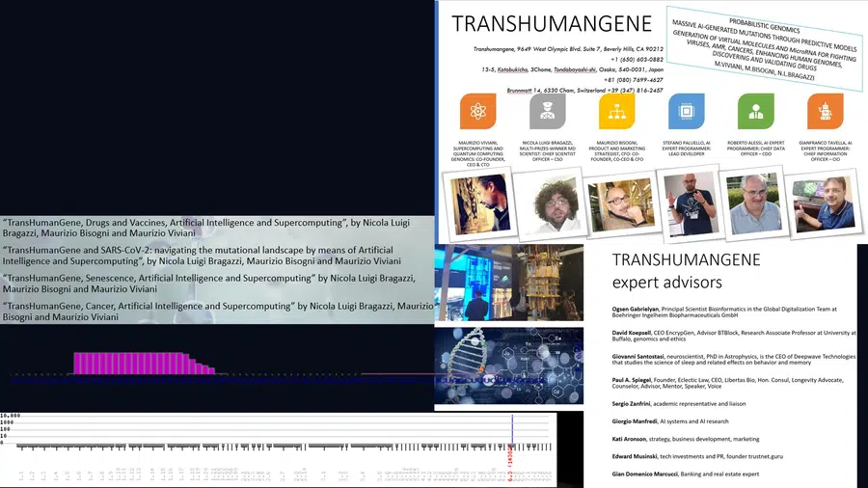Click the large TRANSHUMANGENE title heading
The image size is (868, 488).
coord(552,24)
